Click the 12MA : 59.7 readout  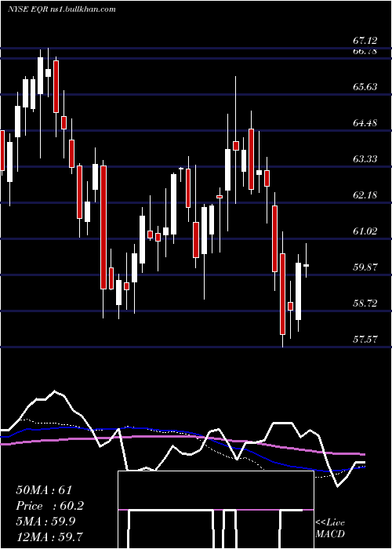pos(49,536)
